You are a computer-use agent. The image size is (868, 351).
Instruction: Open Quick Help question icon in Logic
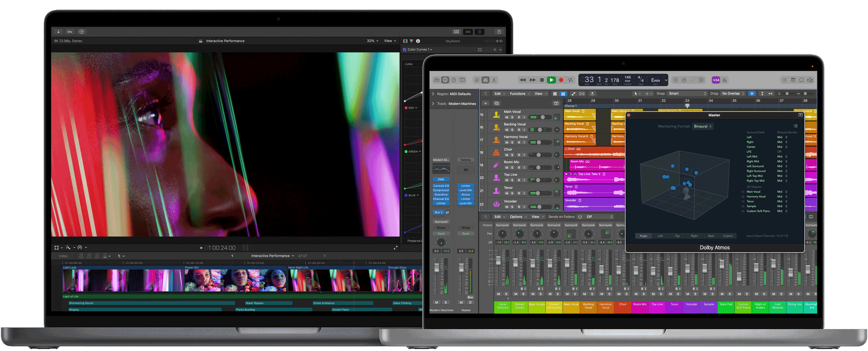[454, 80]
